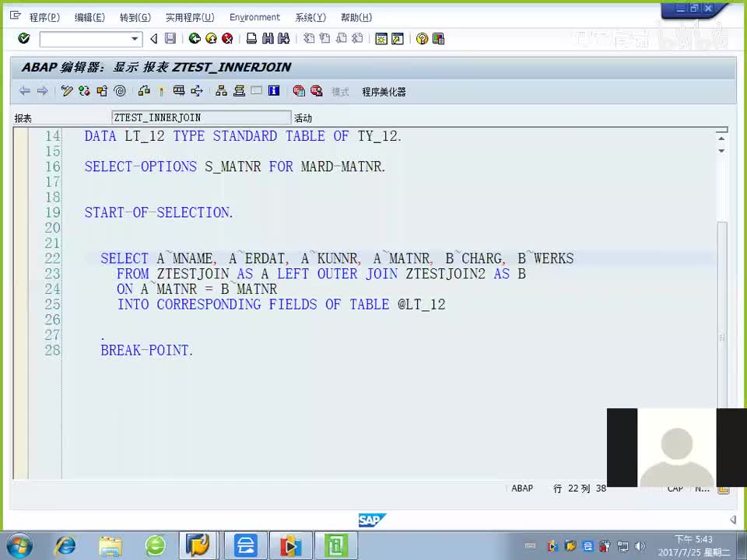Click the Display Object List hierarchy icon

pyautogui.click(x=221, y=91)
